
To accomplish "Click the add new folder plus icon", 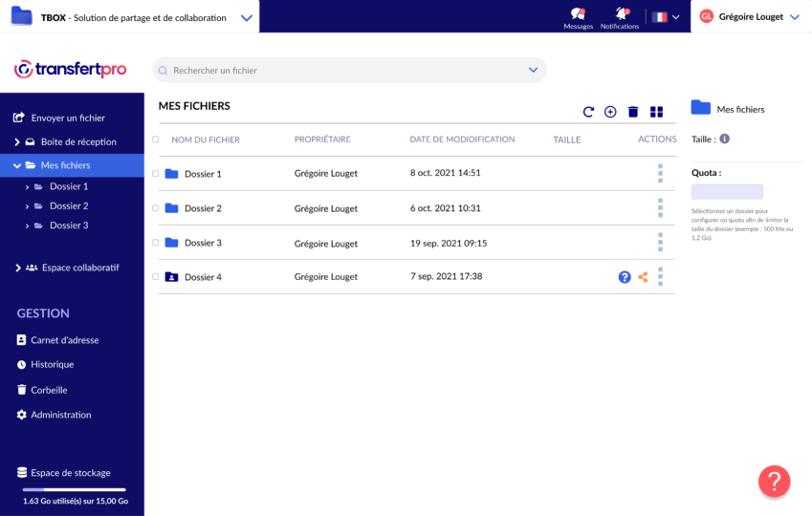I will [610, 112].
